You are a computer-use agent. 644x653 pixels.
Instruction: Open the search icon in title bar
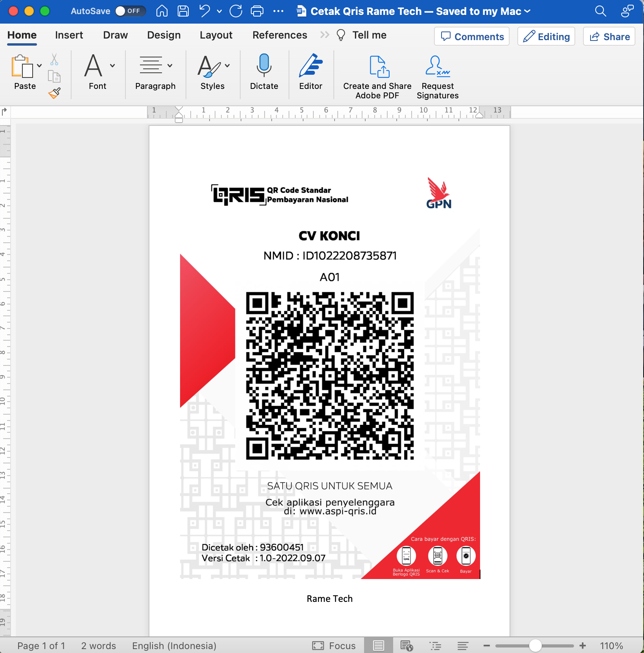[600, 11]
